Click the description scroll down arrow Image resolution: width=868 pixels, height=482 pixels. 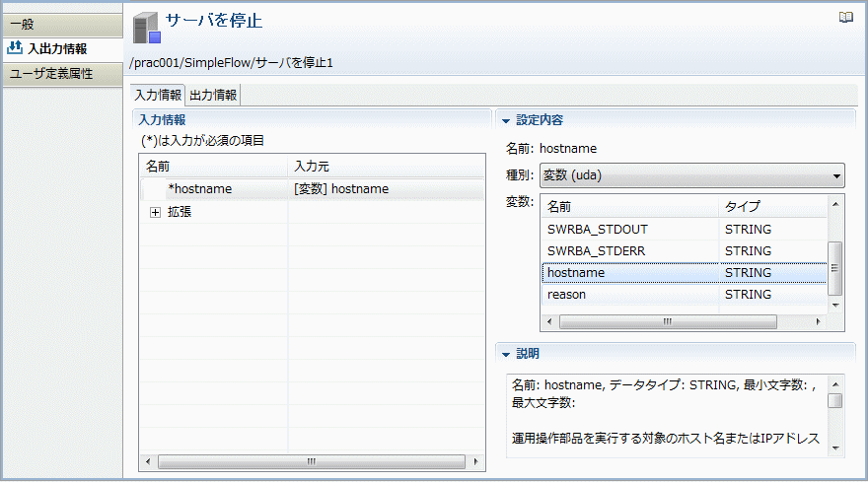click(x=835, y=448)
